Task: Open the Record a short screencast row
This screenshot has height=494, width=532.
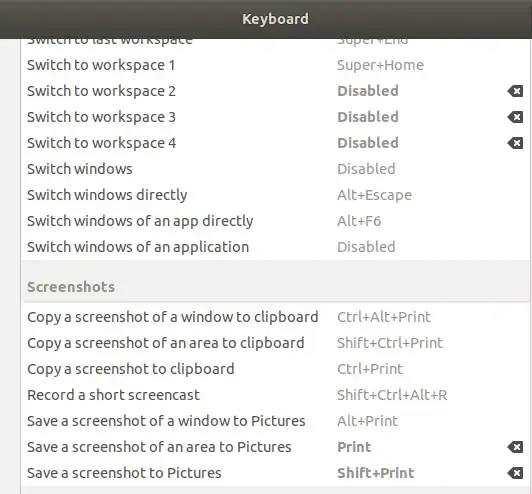Action: click(275, 395)
